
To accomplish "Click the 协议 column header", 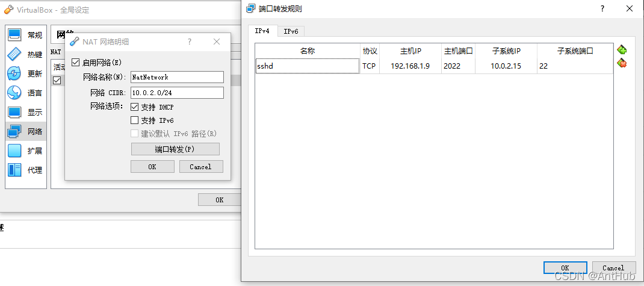I will point(370,51).
